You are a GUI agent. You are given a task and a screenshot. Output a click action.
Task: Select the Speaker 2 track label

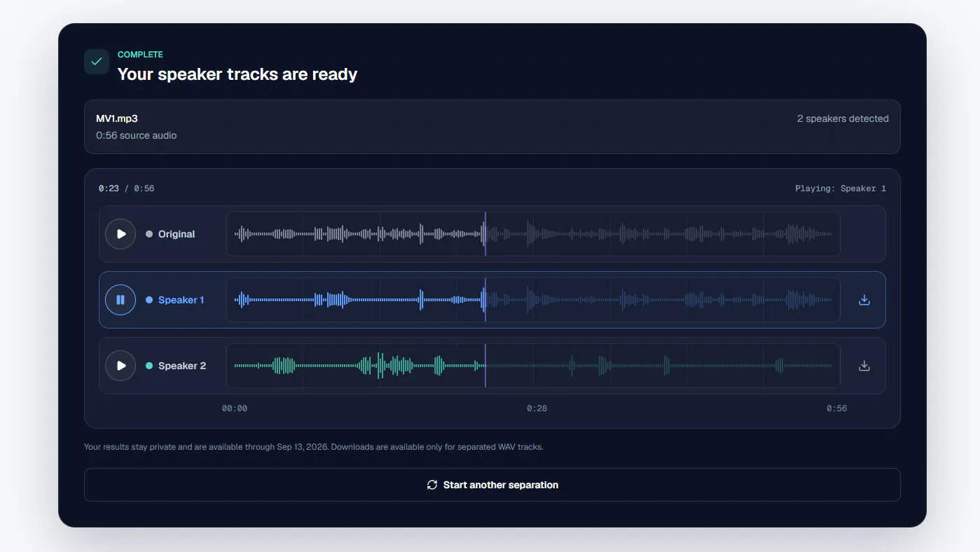click(182, 366)
